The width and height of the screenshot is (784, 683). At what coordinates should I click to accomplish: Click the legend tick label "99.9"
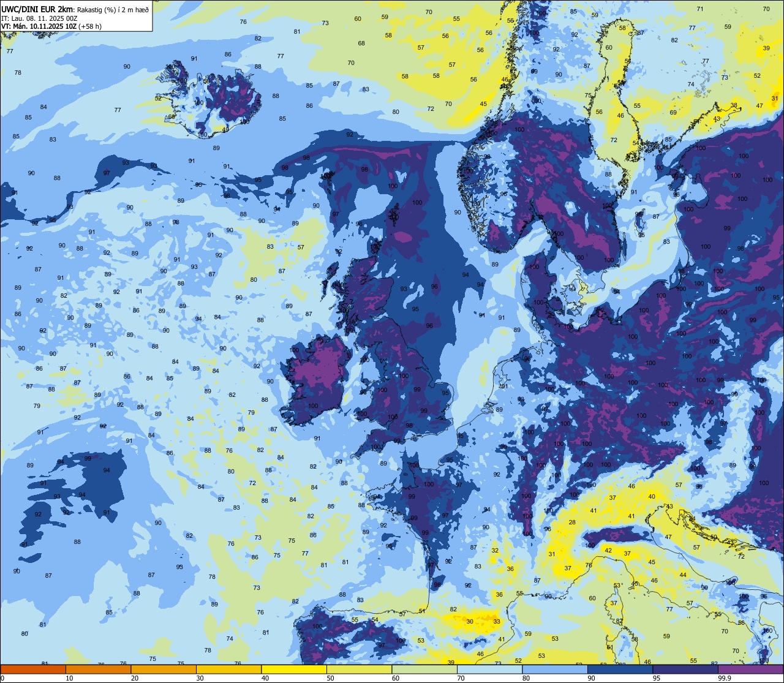coord(724,678)
